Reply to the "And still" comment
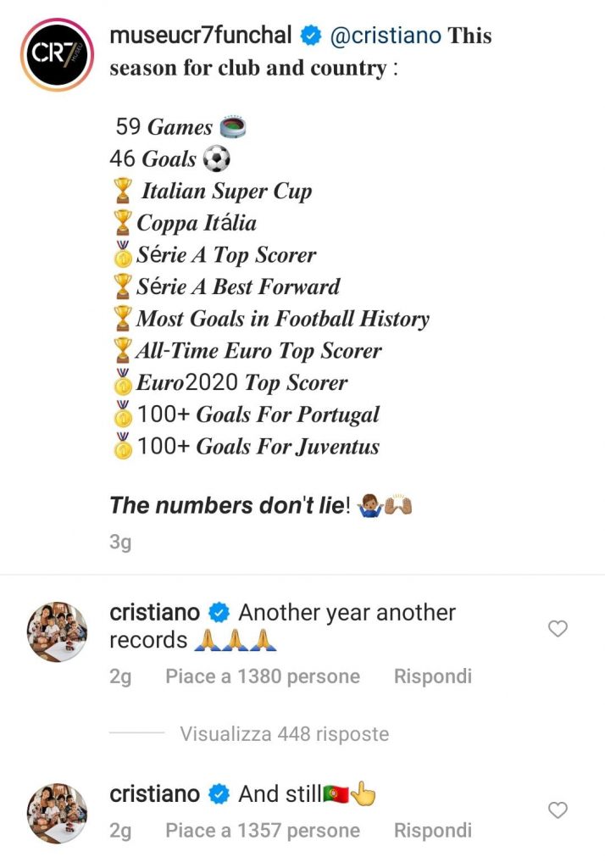This screenshot has height=868, width=605. [x=432, y=831]
